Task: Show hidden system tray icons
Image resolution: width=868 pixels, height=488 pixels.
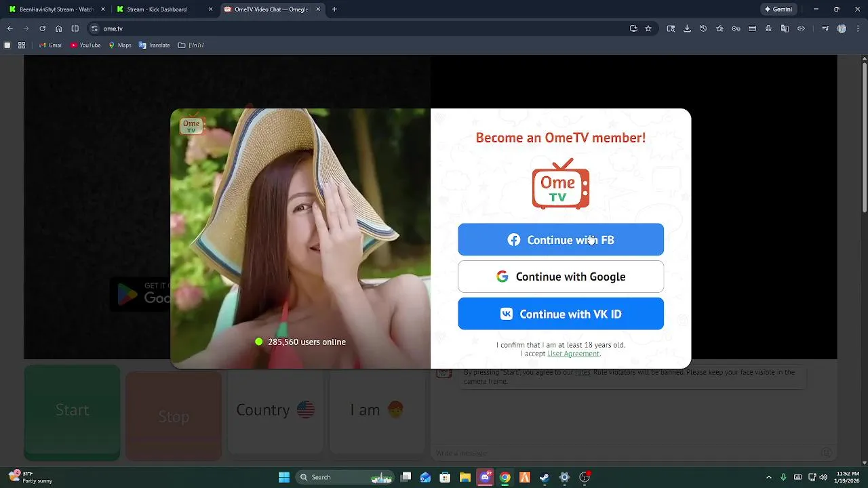Action: click(x=768, y=477)
